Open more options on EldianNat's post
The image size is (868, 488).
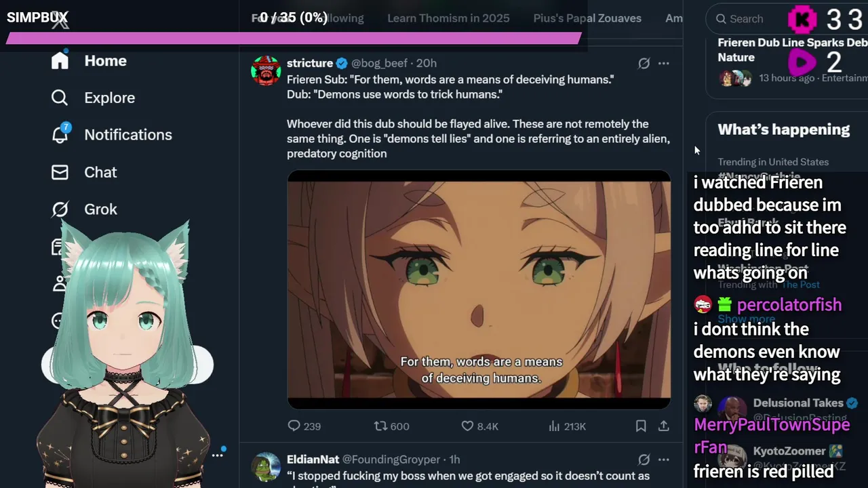[x=664, y=460]
